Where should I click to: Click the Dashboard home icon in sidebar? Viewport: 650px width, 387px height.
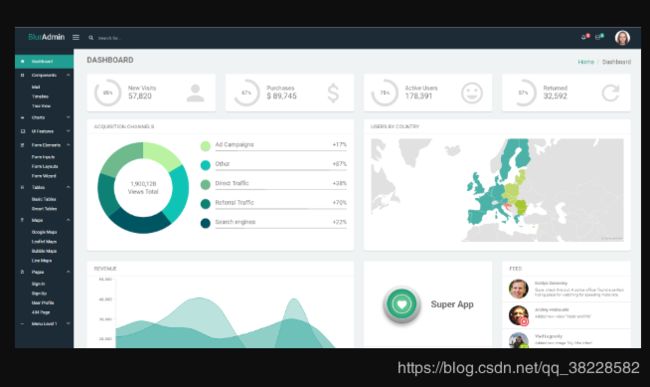click(22, 61)
